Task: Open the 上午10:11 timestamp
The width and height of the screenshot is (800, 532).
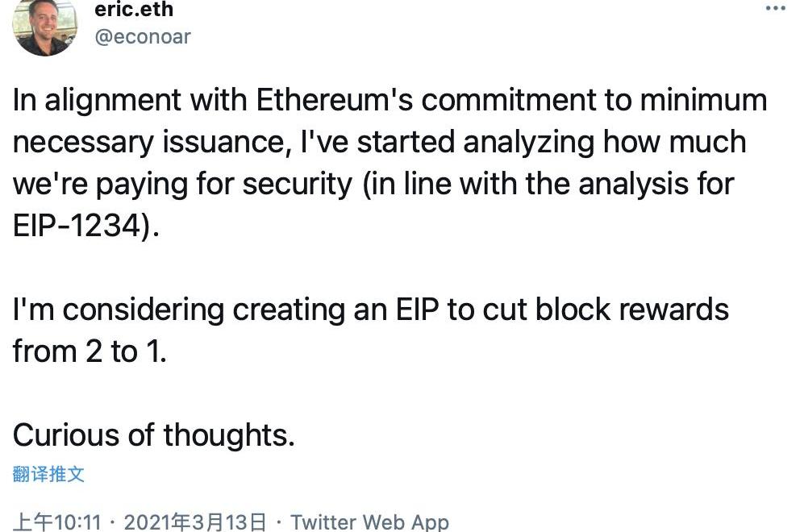Action: [57, 522]
